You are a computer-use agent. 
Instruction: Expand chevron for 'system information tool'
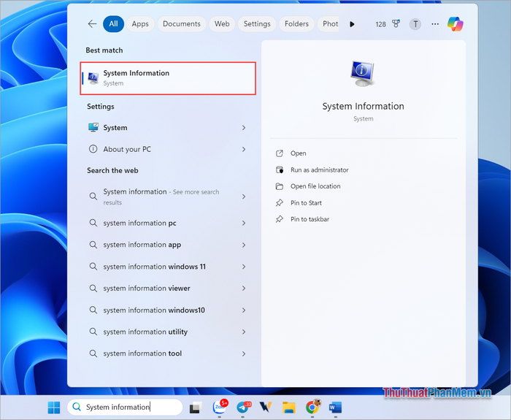coord(243,354)
